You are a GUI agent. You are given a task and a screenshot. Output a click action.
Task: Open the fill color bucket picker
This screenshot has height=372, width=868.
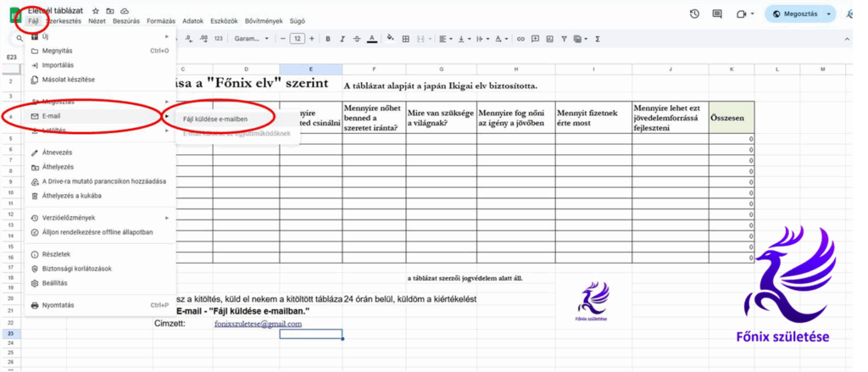[x=391, y=39]
